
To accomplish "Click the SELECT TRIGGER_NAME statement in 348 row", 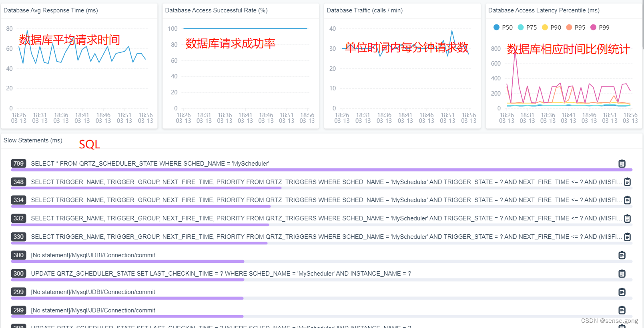I will tap(327, 182).
